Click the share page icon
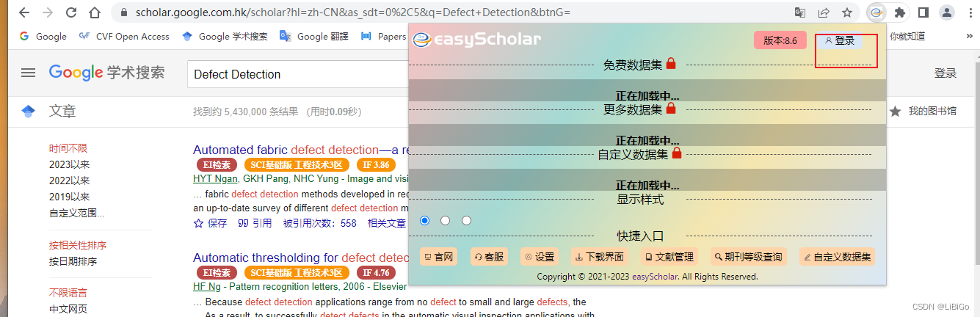This screenshot has width=980, height=317. click(x=824, y=12)
